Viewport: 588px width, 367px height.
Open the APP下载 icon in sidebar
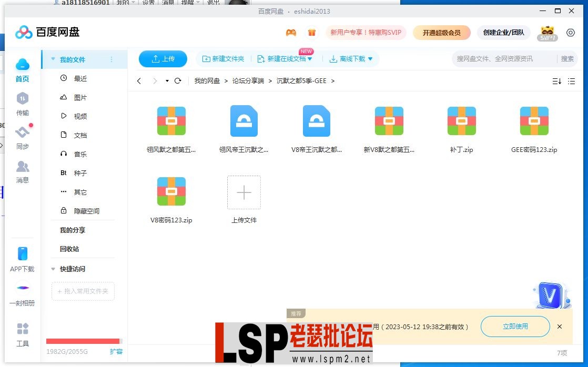tap(22, 254)
